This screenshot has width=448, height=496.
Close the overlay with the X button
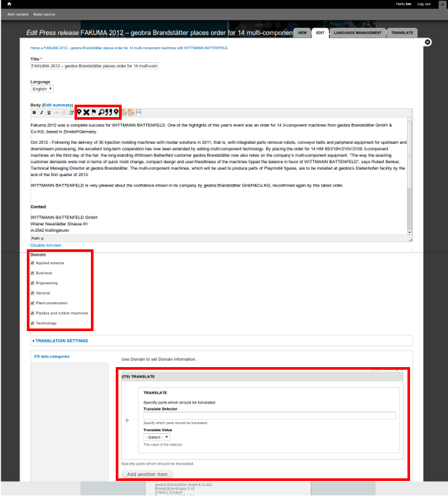[x=428, y=42]
